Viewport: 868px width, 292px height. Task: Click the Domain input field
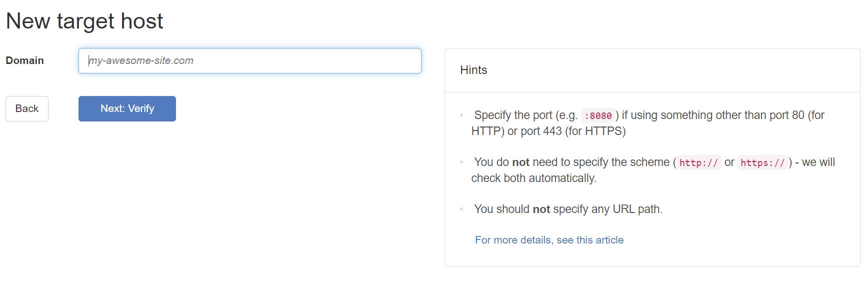(249, 61)
